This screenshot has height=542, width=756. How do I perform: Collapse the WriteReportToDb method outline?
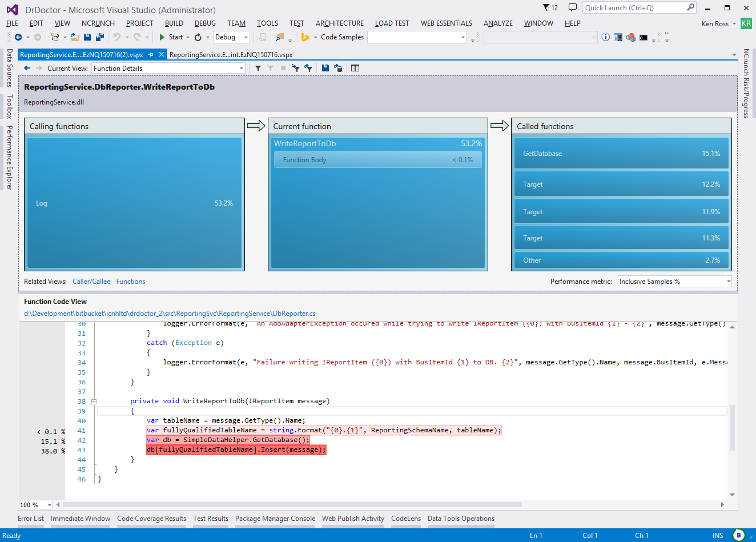[x=94, y=402]
